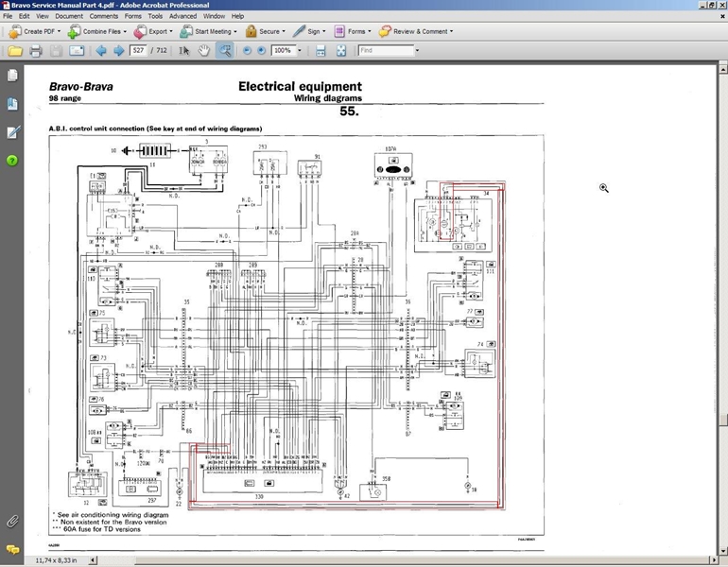Toggle the Comments panel at the sidebar bottom
This screenshot has width=728, height=567.
[12, 549]
